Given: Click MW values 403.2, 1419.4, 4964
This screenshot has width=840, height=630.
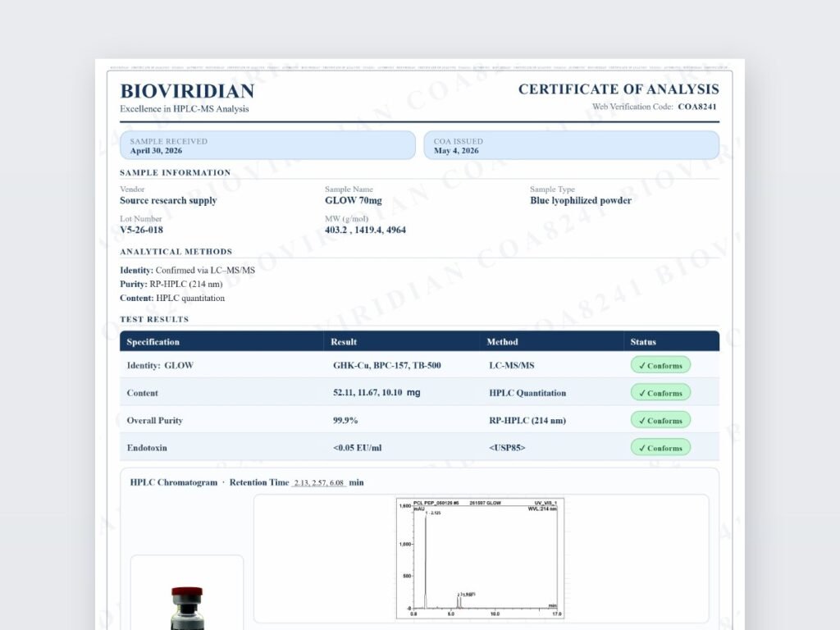Looking at the screenshot, I should [x=365, y=230].
